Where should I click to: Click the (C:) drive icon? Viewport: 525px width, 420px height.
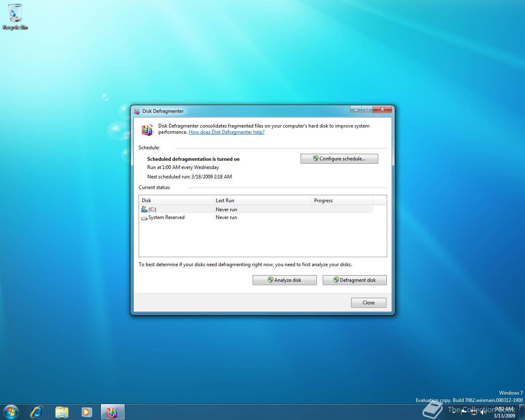(x=144, y=209)
